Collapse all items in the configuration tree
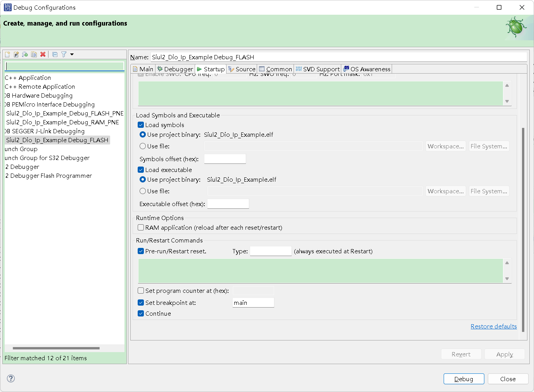 point(55,54)
